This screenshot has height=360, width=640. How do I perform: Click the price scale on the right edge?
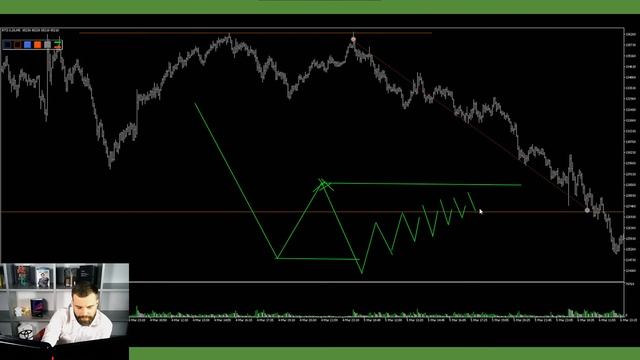pos(631,153)
